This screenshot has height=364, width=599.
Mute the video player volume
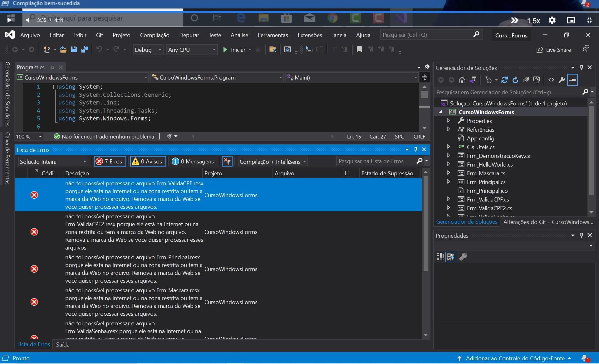tap(28, 20)
